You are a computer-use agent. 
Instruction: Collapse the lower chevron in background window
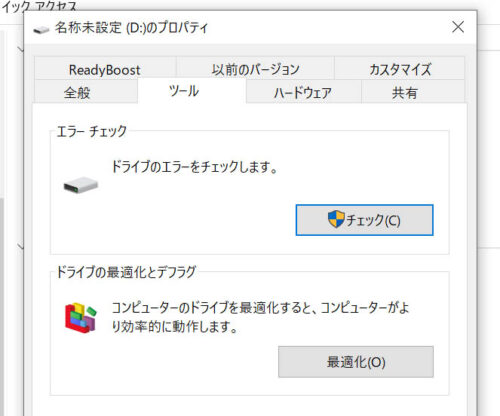[21, 246]
